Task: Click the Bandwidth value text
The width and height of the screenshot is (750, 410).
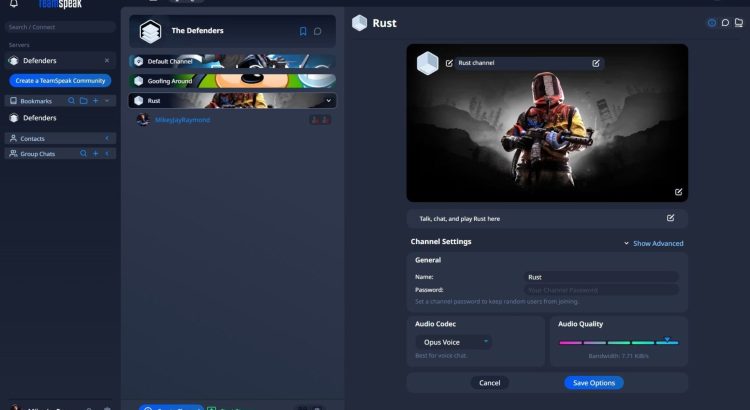Action: [x=618, y=356]
